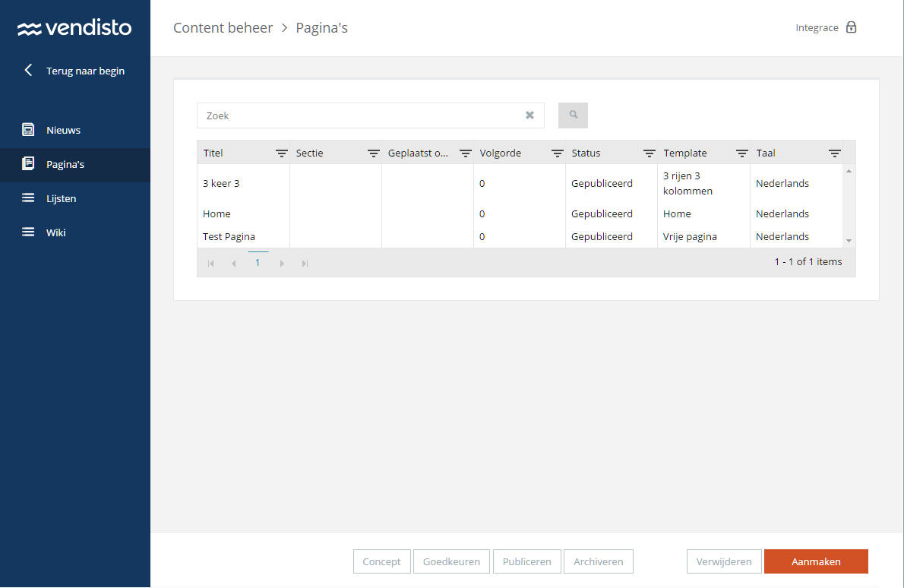This screenshot has width=904, height=588.
Task: Open filter menu for Template column
Action: pyautogui.click(x=742, y=153)
